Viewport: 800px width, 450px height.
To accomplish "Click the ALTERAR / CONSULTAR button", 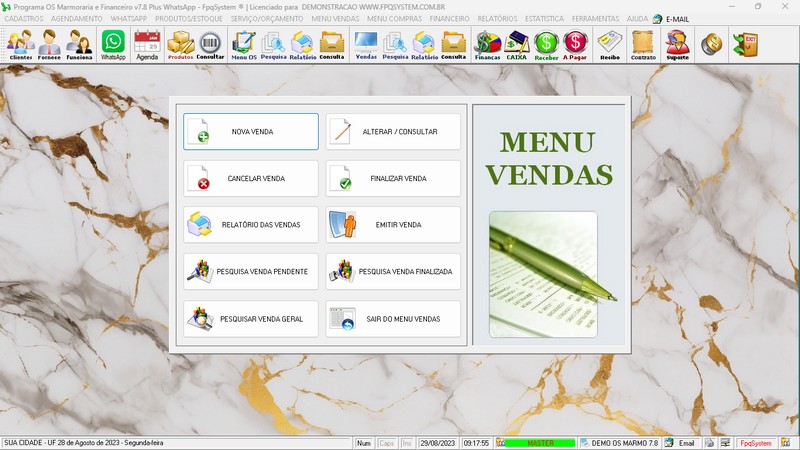I will 393,132.
